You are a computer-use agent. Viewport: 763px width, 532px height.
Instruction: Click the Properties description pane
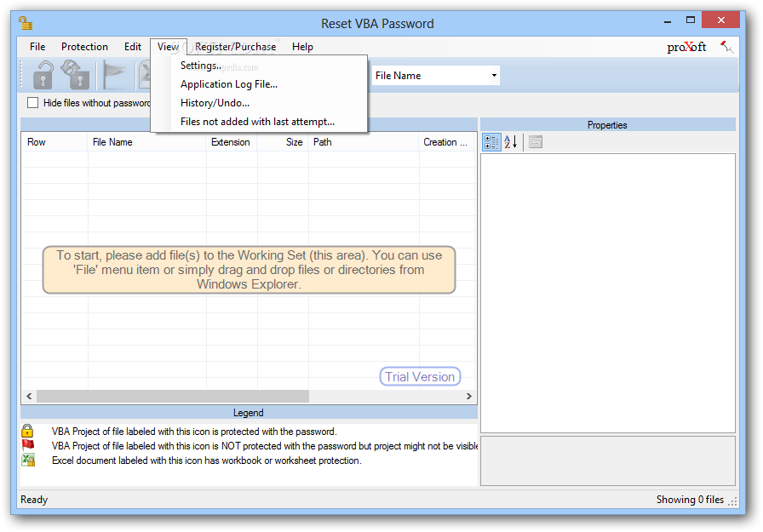tap(608, 460)
